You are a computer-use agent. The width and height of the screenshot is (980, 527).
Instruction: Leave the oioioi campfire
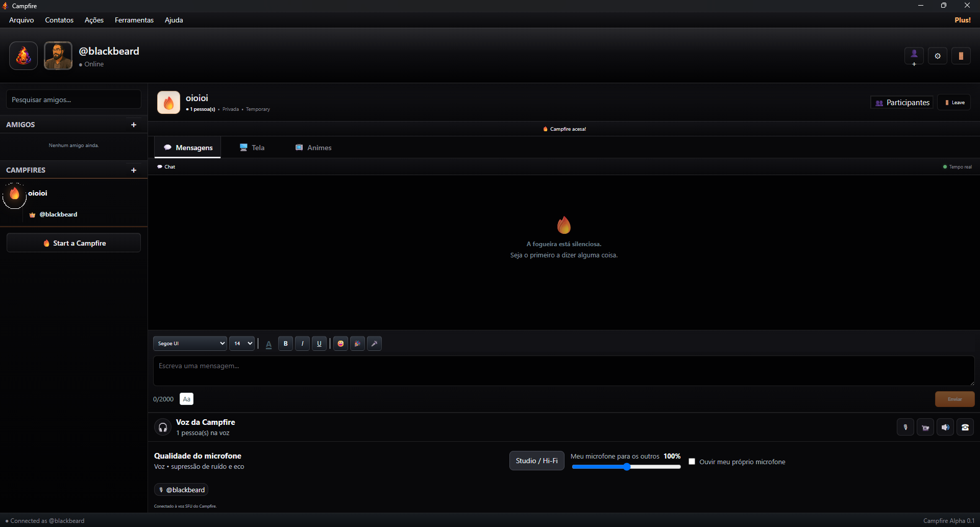point(954,103)
